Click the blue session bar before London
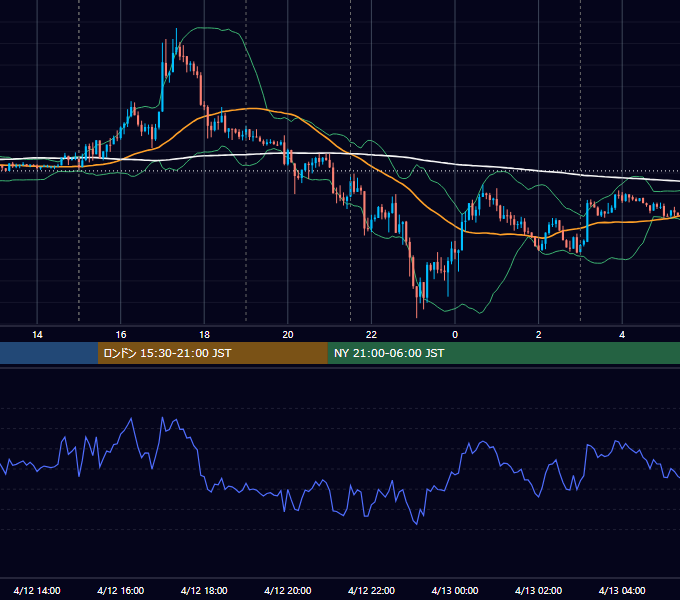This screenshot has width=680, height=600. click(49, 353)
